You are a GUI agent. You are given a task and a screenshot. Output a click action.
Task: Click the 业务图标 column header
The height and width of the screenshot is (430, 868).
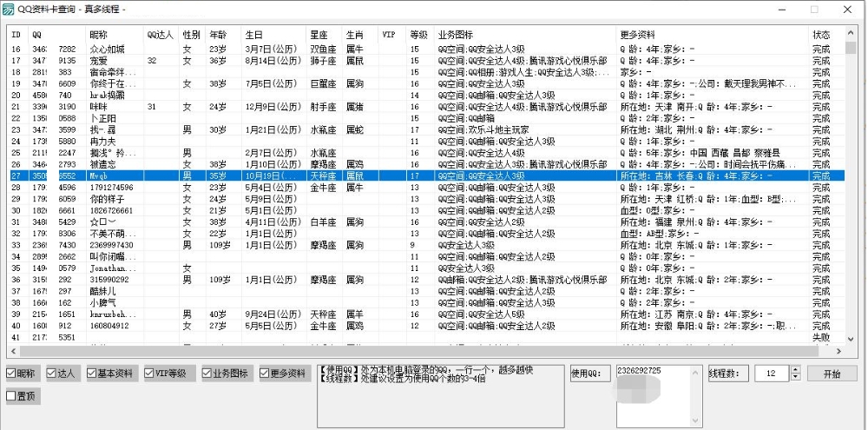524,35
